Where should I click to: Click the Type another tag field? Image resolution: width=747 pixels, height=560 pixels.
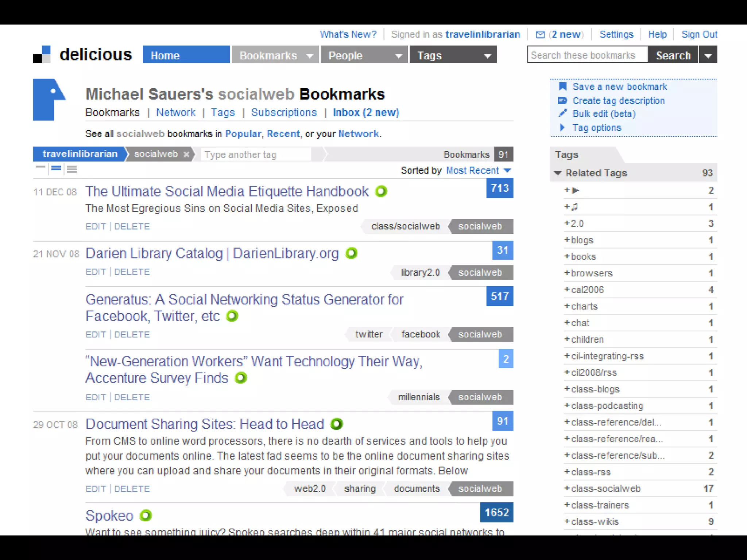tap(256, 155)
